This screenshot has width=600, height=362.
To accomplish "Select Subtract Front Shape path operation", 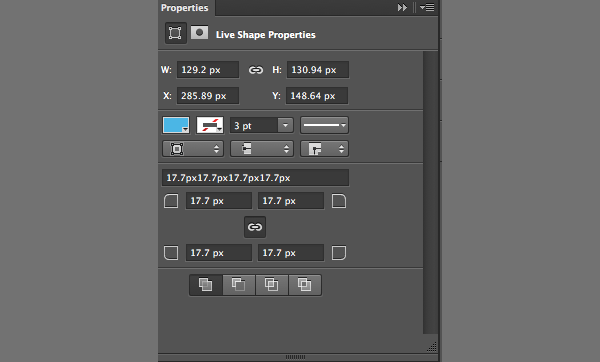I will pyautogui.click(x=239, y=285).
